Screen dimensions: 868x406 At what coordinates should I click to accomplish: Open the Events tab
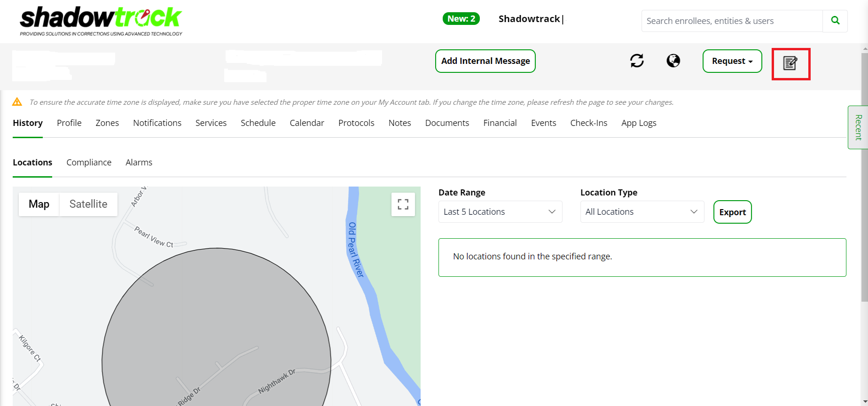(544, 123)
